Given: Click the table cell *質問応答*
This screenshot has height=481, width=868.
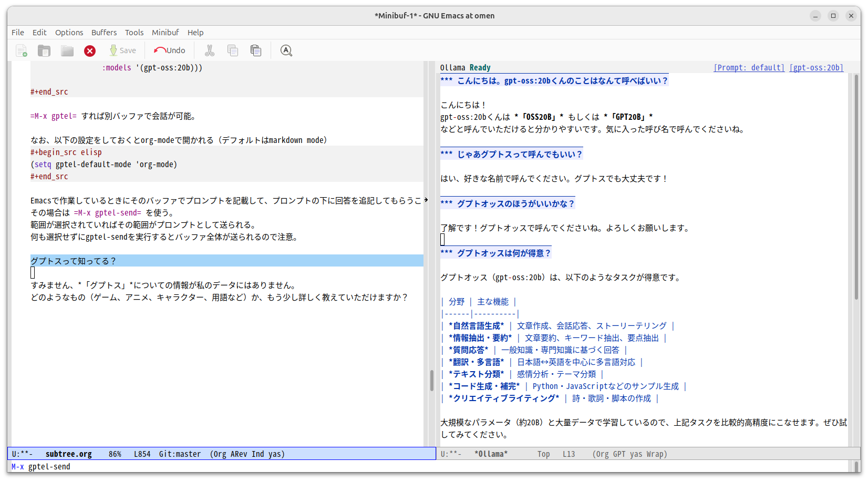Looking at the screenshot, I should point(468,350).
